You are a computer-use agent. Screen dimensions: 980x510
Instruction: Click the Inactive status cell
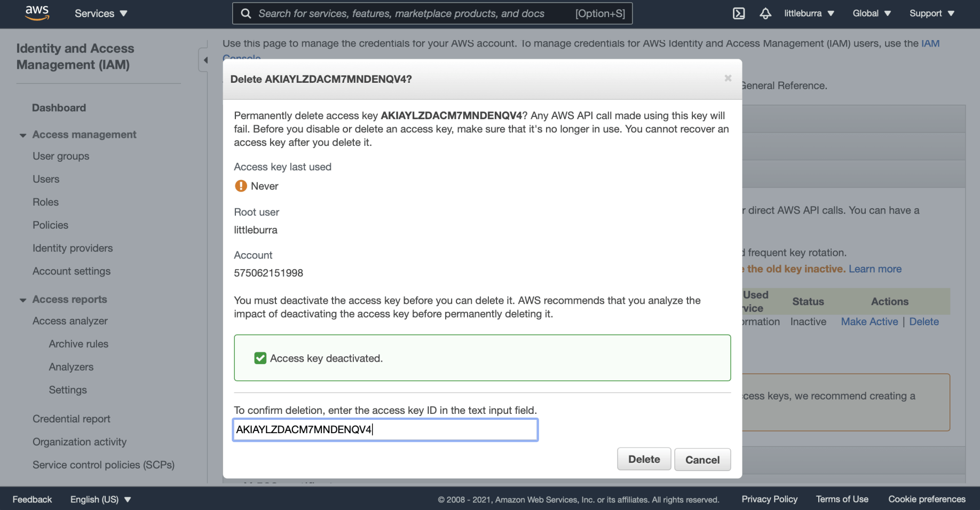(808, 321)
